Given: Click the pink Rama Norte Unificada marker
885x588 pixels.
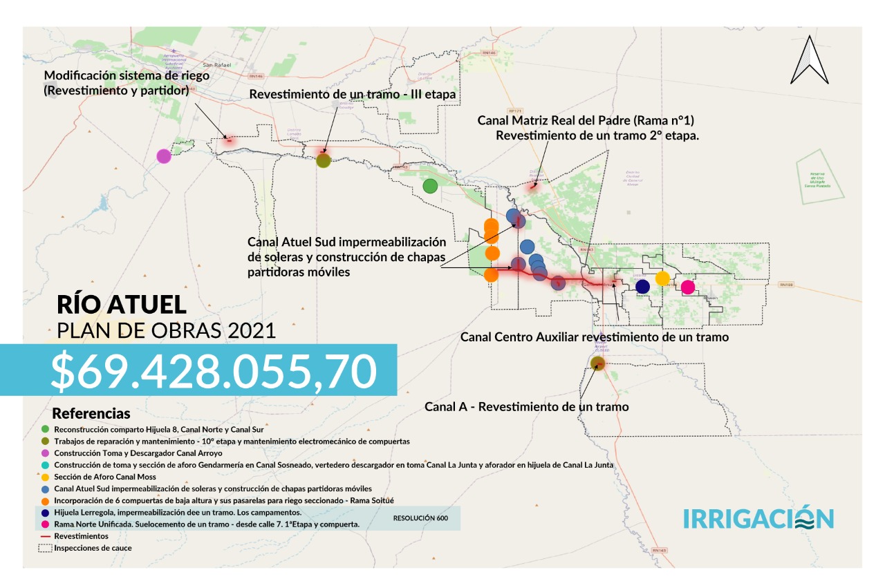Looking at the screenshot, I should click(687, 287).
